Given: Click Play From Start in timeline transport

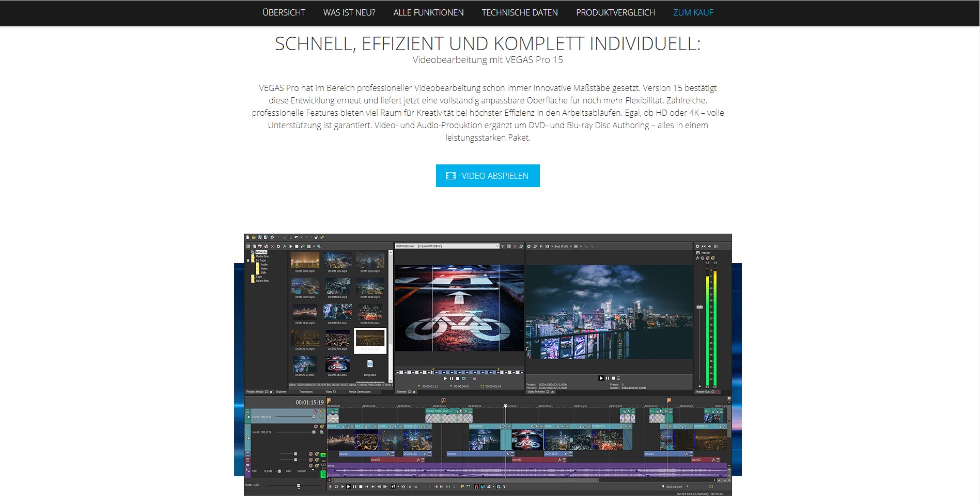Looking at the screenshot, I should coord(343,486).
